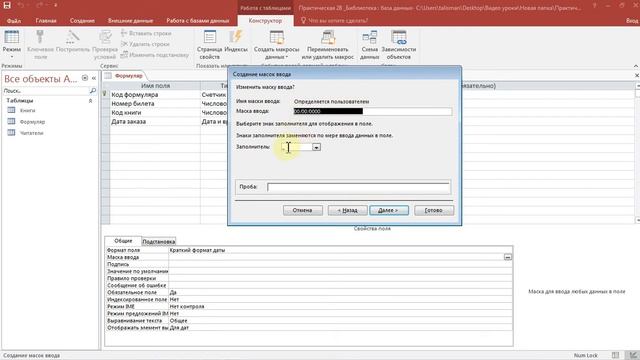
Task: Click the design view icon in status bar
Action: pos(633,356)
